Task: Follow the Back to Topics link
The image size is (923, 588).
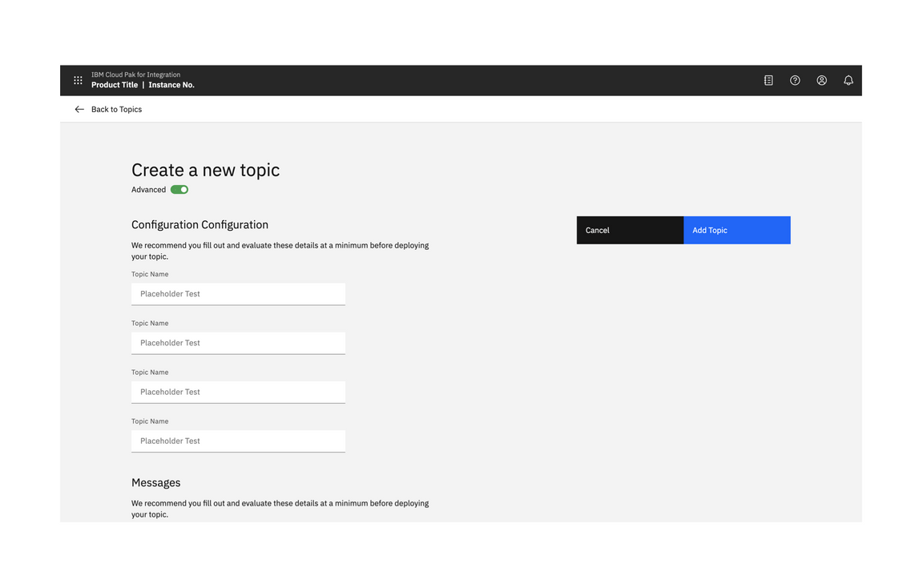Action: 117,109
